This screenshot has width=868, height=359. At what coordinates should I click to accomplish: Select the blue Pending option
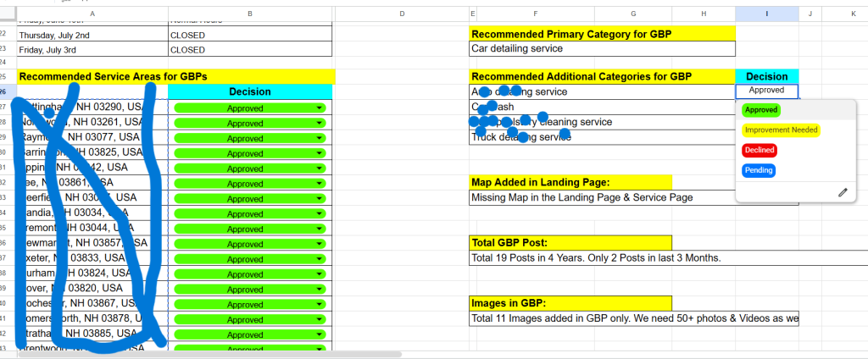759,170
